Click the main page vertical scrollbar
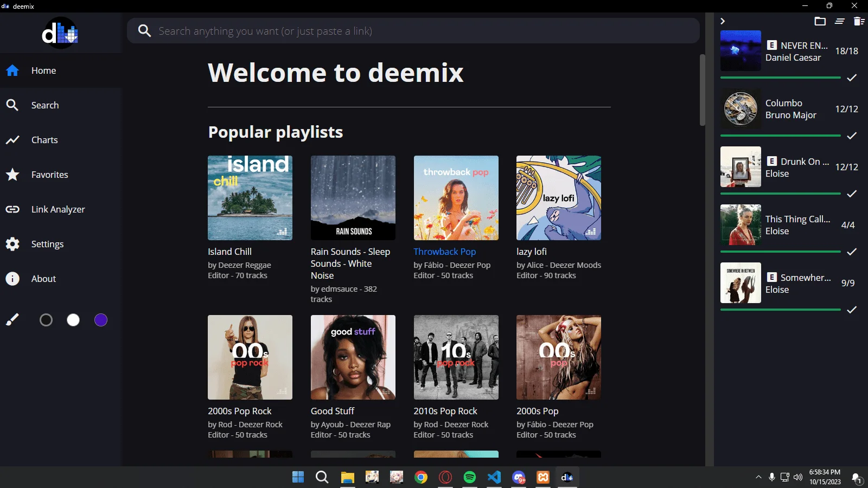The width and height of the screenshot is (868, 488). [703, 90]
